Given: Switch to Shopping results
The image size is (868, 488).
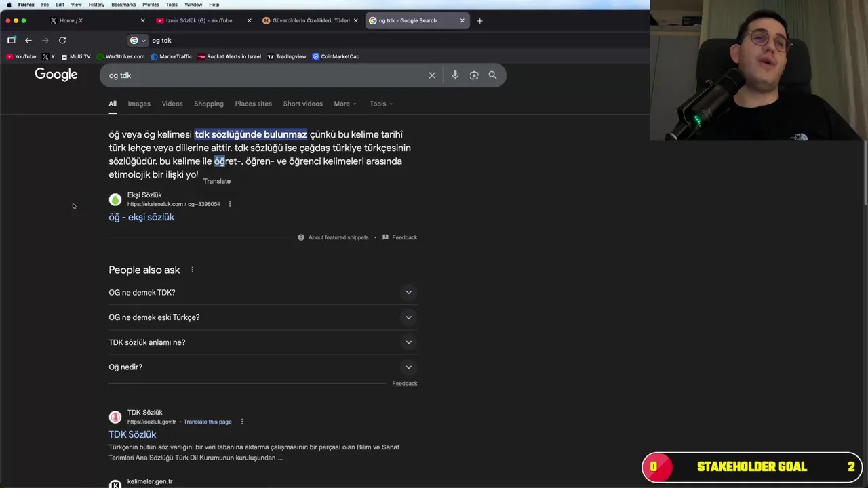Looking at the screenshot, I should [x=209, y=104].
